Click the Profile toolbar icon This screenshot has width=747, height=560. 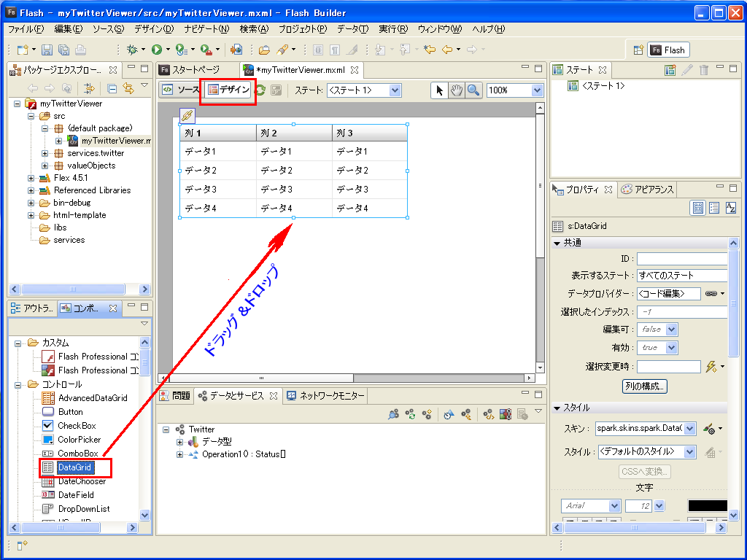[181, 50]
